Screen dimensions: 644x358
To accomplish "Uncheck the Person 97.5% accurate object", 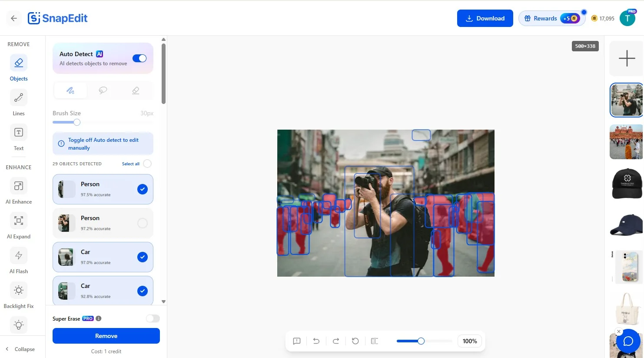I will click(143, 189).
